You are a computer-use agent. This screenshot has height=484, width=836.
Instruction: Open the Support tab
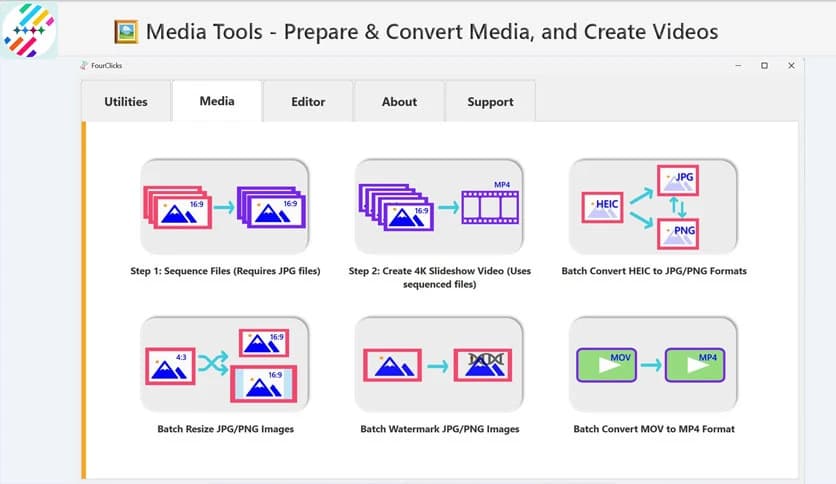(490, 101)
